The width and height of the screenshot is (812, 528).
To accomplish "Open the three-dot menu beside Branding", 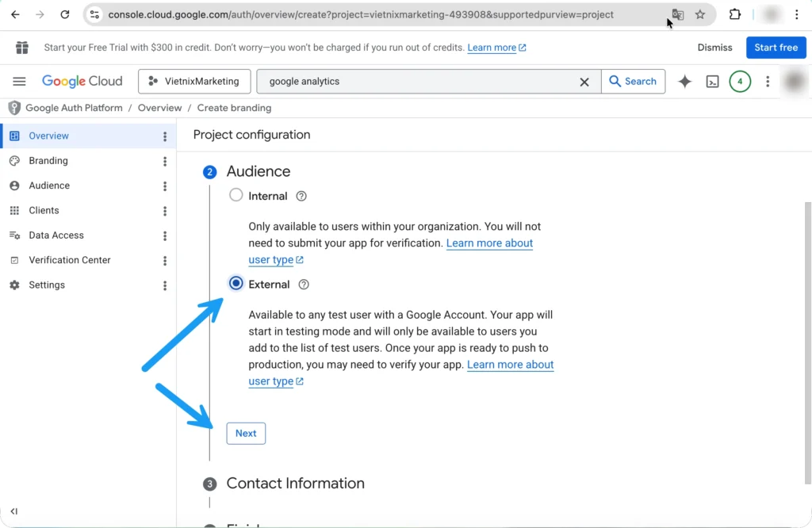I will coord(165,161).
